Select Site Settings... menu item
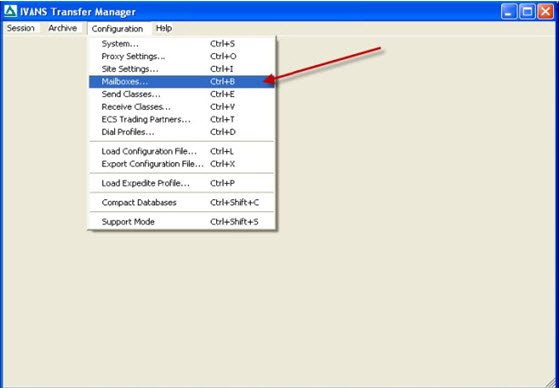 [x=182, y=69]
